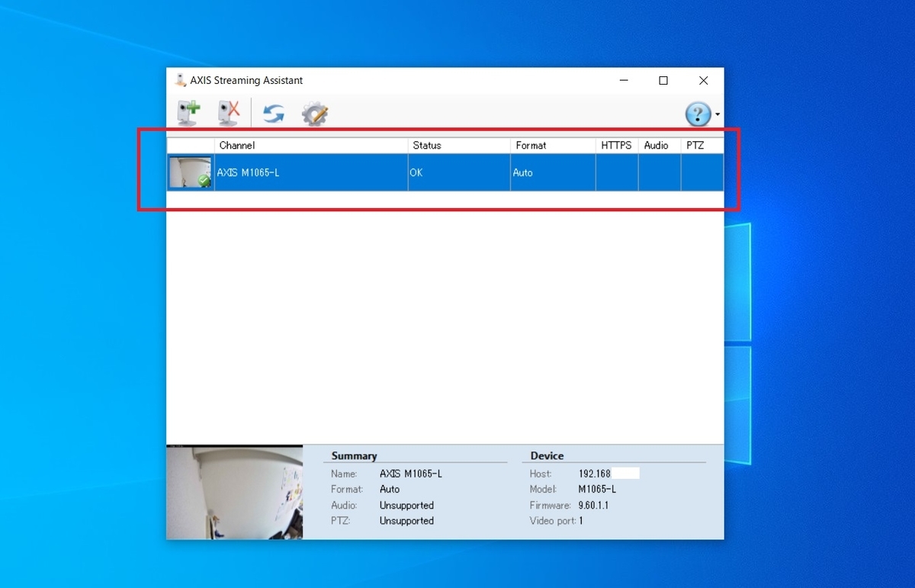Sort by the Format column header
This screenshot has width=915, height=588.
tap(553, 145)
